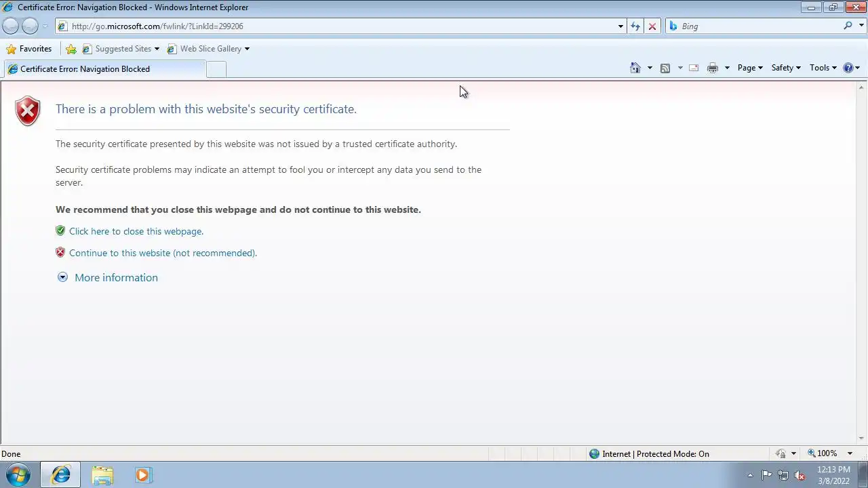The height and width of the screenshot is (488, 868).
Task: Click the 100% zoom level button
Action: [822, 453]
